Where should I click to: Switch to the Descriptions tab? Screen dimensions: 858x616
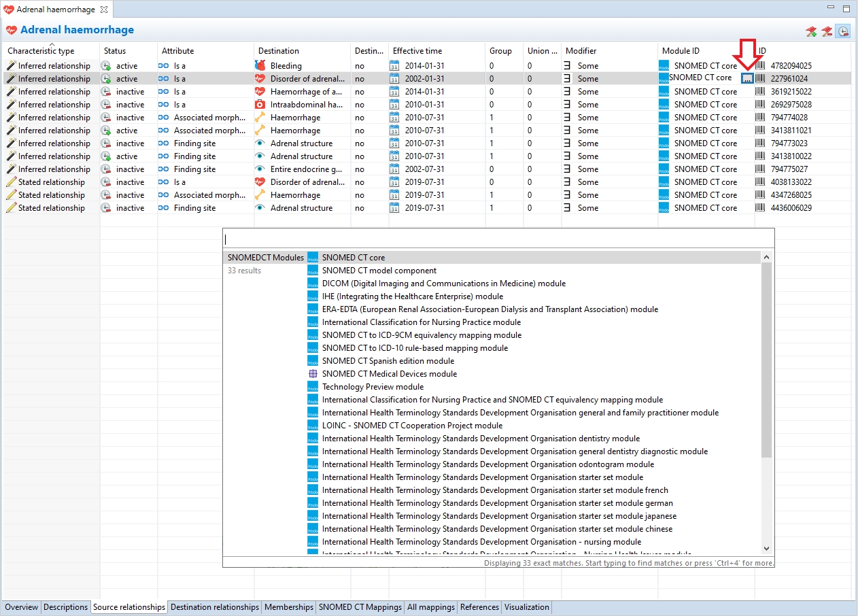66,607
